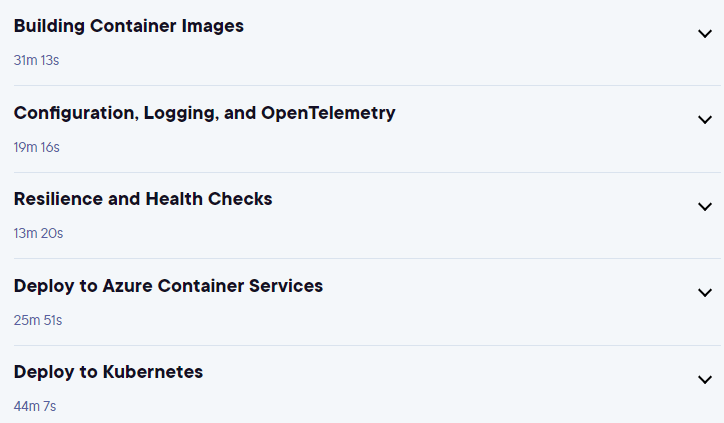Click the 25m 51s duration label
The height and width of the screenshot is (423, 724).
[x=38, y=320]
